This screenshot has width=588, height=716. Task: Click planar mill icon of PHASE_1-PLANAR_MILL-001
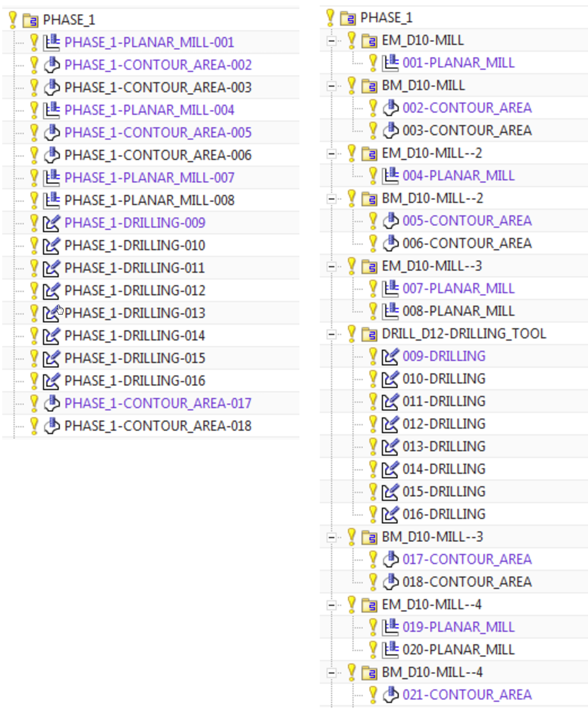pyautogui.click(x=51, y=42)
